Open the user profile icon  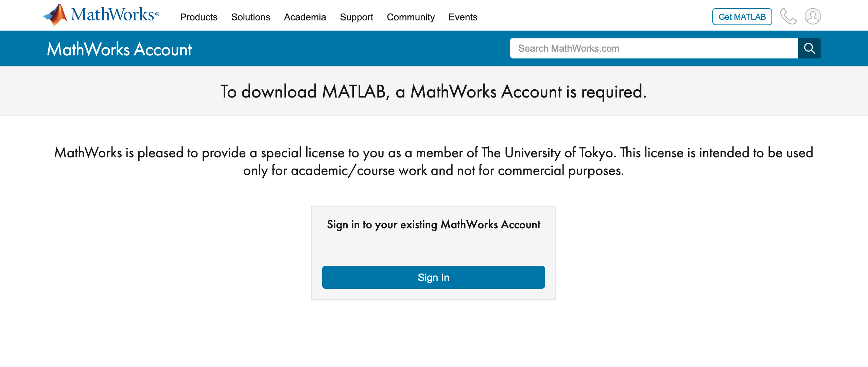click(x=813, y=16)
